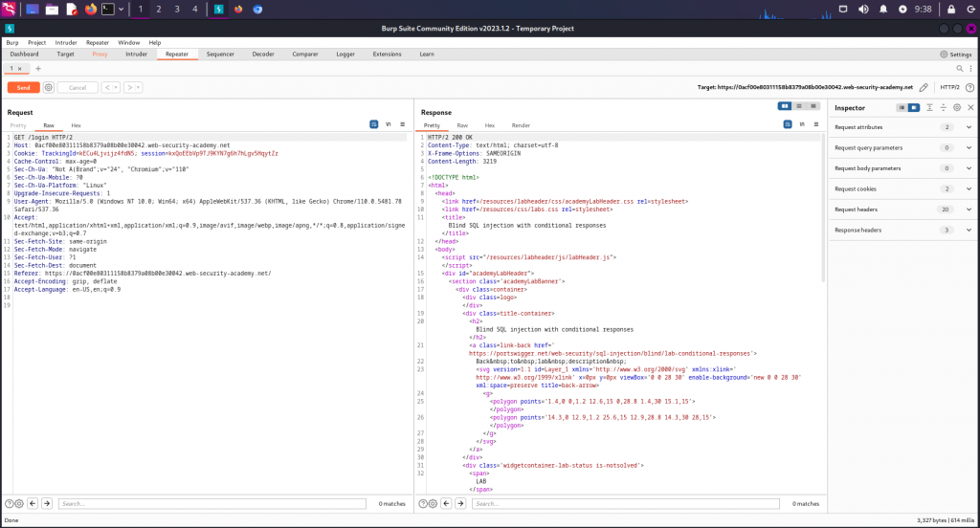Click the response search input field
The width and height of the screenshot is (980, 528).
pos(626,504)
